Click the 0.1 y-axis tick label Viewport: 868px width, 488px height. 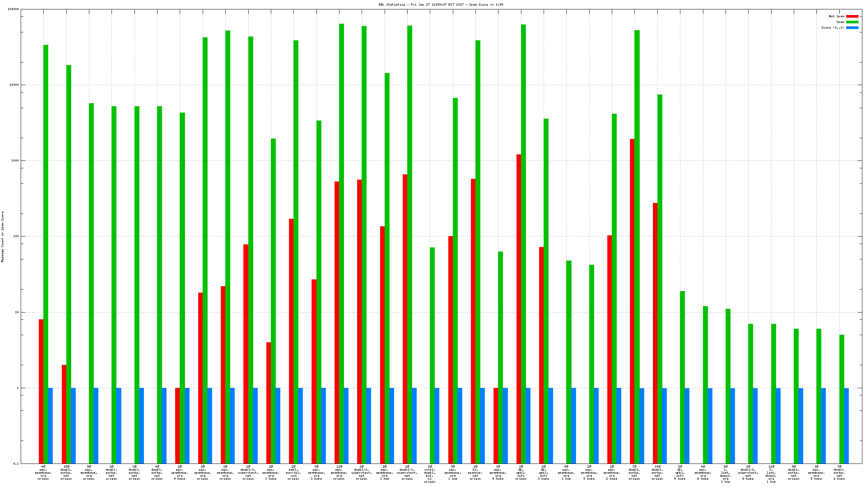pos(16,464)
